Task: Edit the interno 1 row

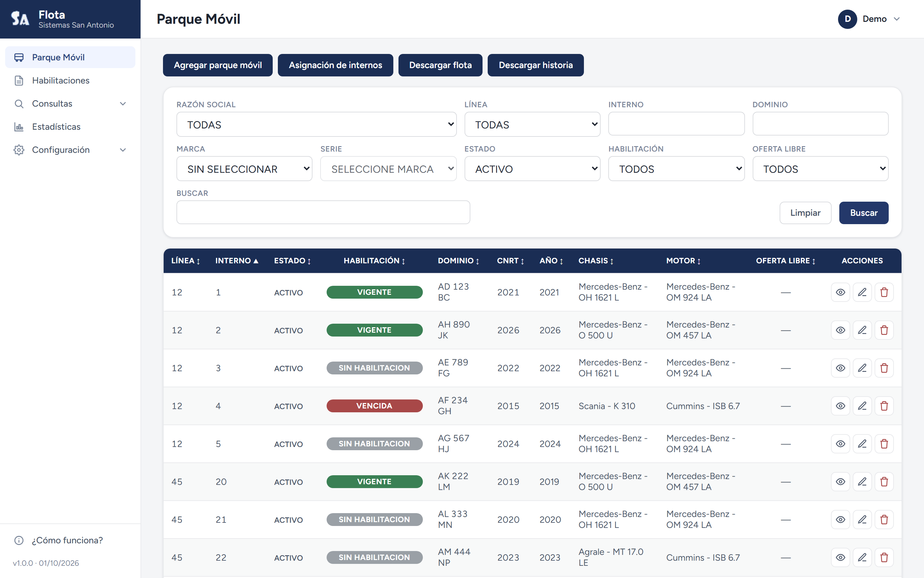Action: pos(862,292)
